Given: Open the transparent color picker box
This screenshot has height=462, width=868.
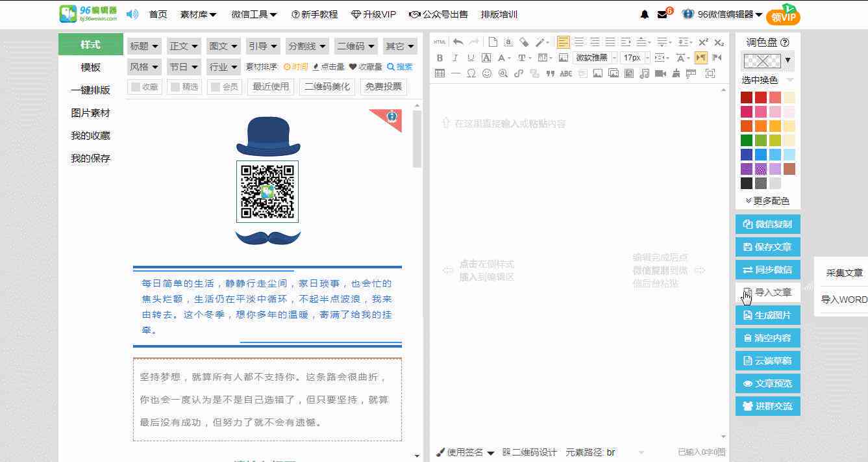Looking at the screenshot, I should click(x=762, y=61).
